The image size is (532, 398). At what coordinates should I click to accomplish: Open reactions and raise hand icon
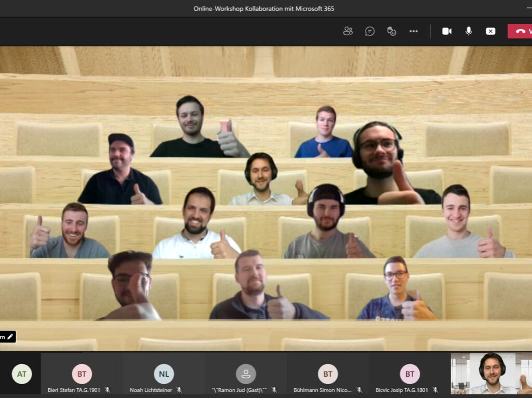pyautogui.click(x=392, y=31)
